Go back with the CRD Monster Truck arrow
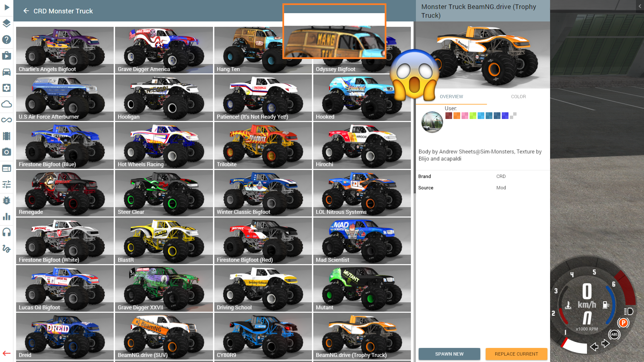 click(x=26, y=11)
